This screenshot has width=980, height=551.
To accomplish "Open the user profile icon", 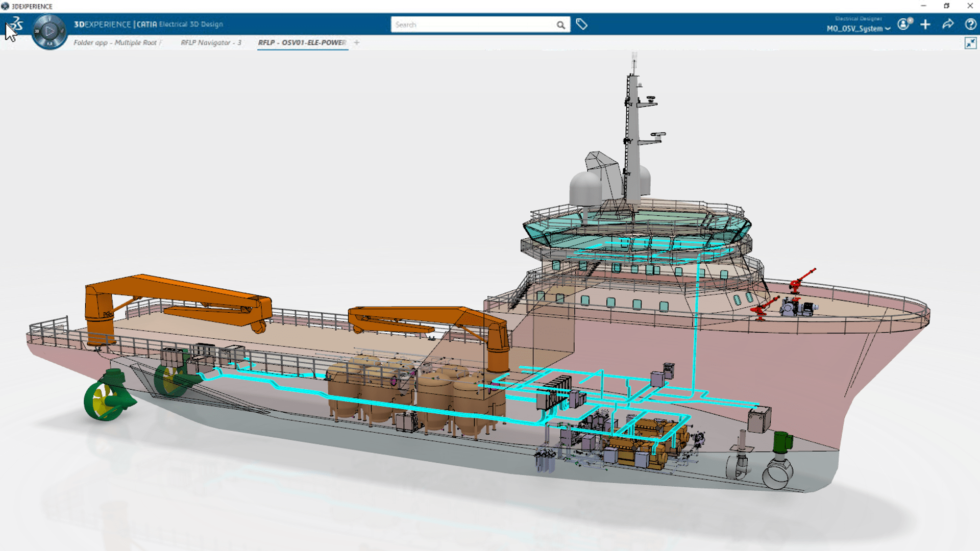I will [x=904, y=24].
